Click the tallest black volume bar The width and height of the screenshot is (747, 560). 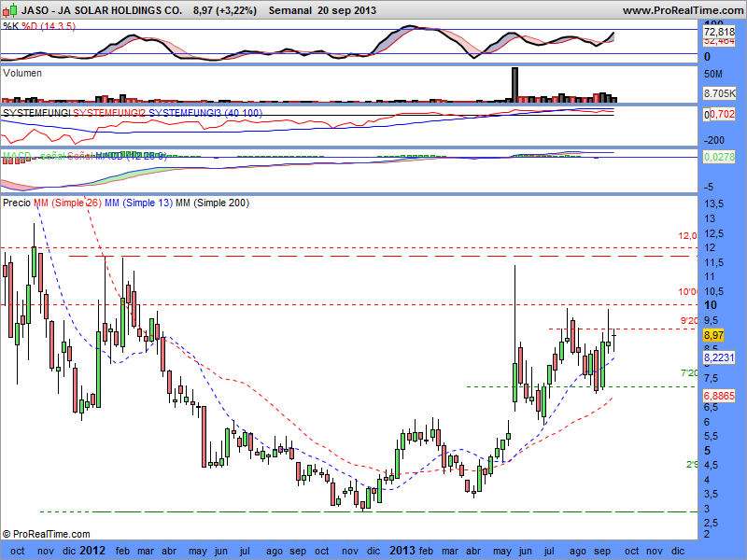click(x=514, y=85)
